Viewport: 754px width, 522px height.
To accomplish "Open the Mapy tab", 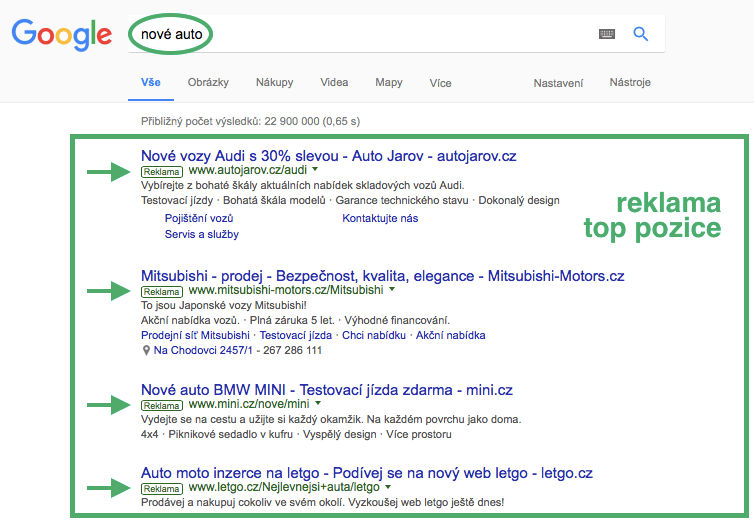I will 389,83.
